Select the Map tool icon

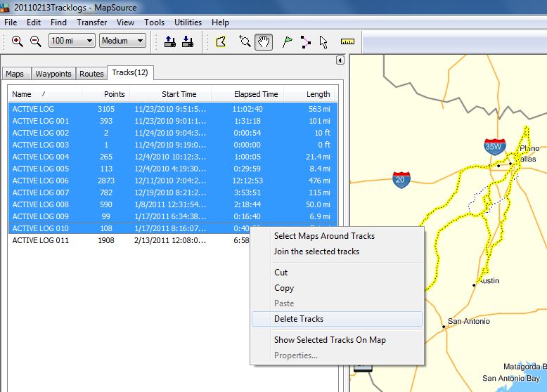pyautogui.click(x=221, y=41)
